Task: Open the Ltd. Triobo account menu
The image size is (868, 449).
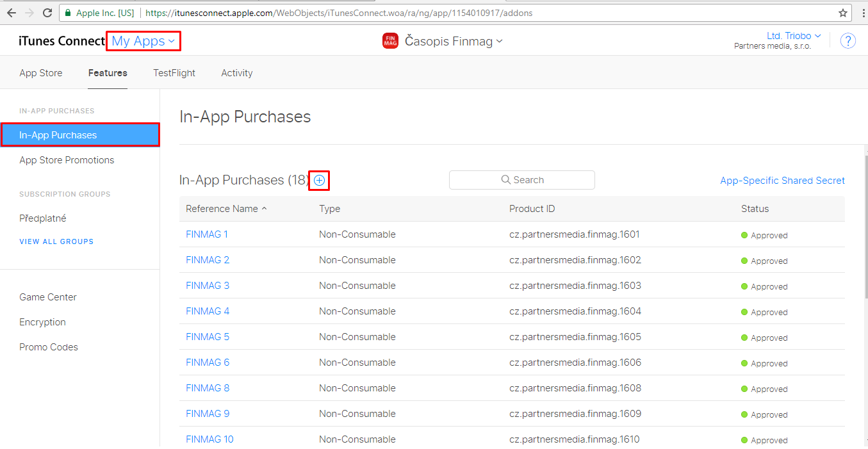Action: tap(794, 36)
